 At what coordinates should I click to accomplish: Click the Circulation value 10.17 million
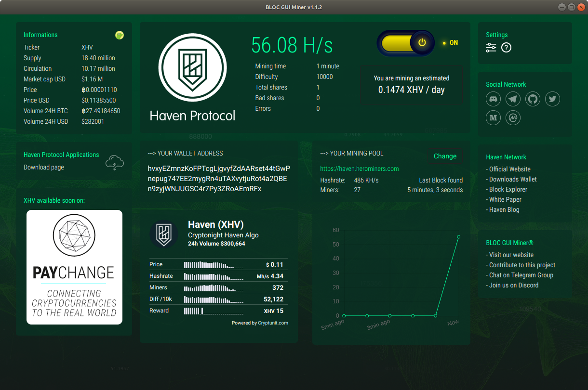[x=98, y=68]
